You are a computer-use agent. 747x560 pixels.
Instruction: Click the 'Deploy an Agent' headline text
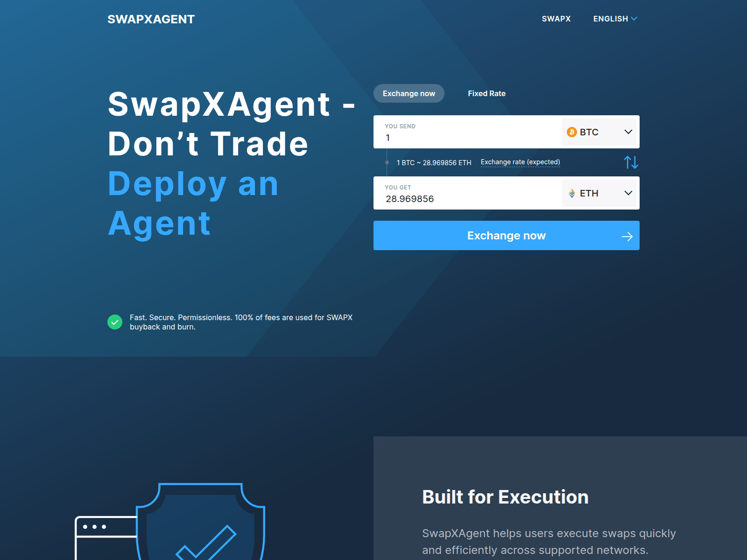click(193, 203)
